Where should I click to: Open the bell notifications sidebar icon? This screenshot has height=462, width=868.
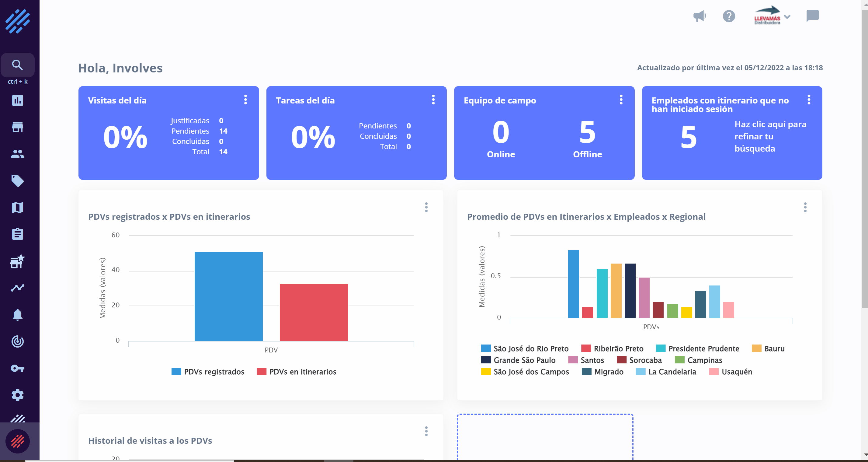(18, 315)
